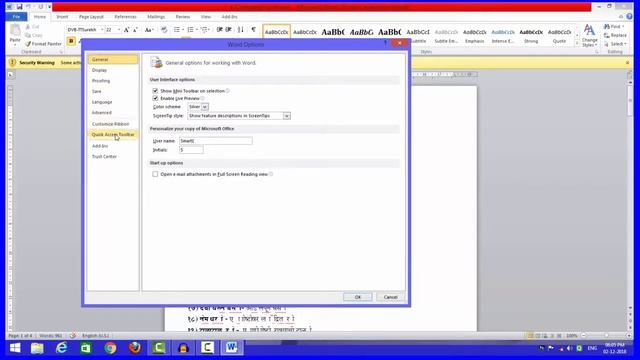This screenshot has height=360, width=640.
Task: Click the spelling check status bar icon
Action: [x=73, y=336]
